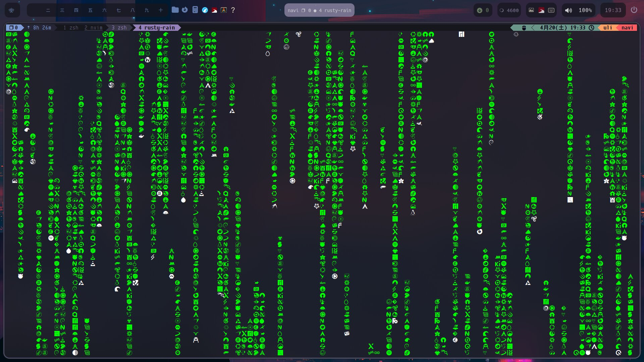The width and height of the screenshot is (644, 362).
Task: Toggle mute via the speaker icon
Action: click(x=568, y=10)
